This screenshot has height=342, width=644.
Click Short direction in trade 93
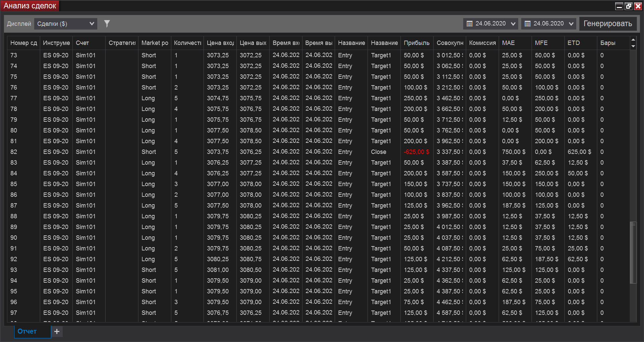[x=149, y=270]
